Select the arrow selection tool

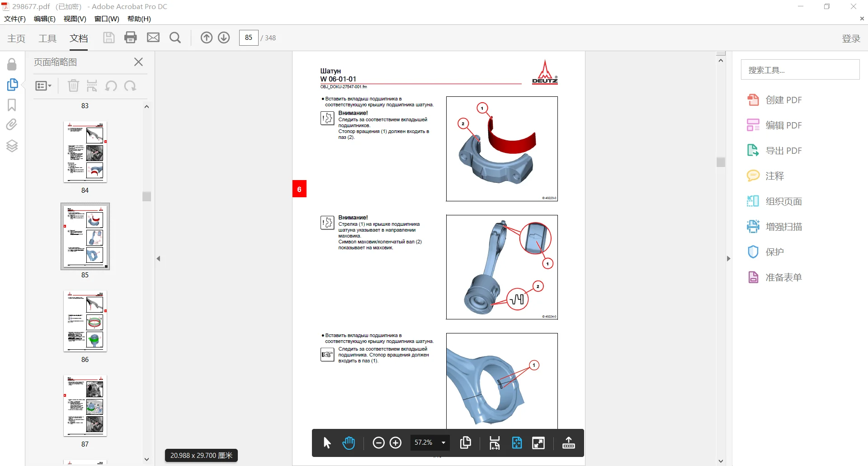point(327,443)
